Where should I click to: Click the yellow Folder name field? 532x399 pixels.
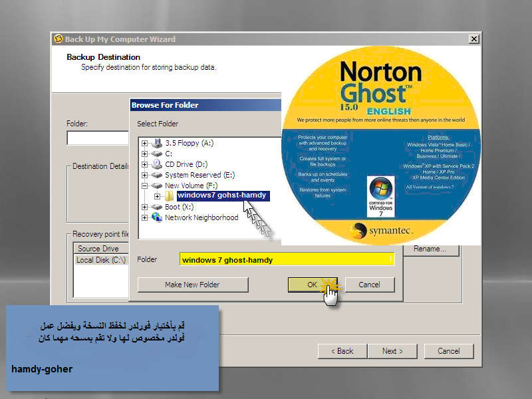pos(287,259)
